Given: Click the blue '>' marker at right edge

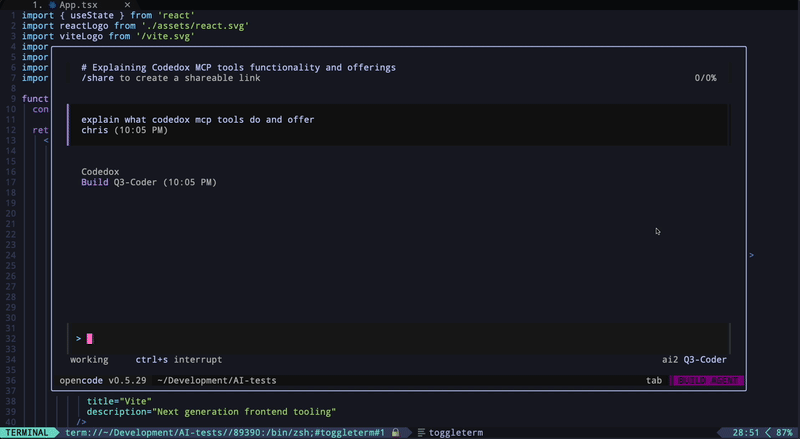Looking at the screenshot, I should click(x=752, y=255).
